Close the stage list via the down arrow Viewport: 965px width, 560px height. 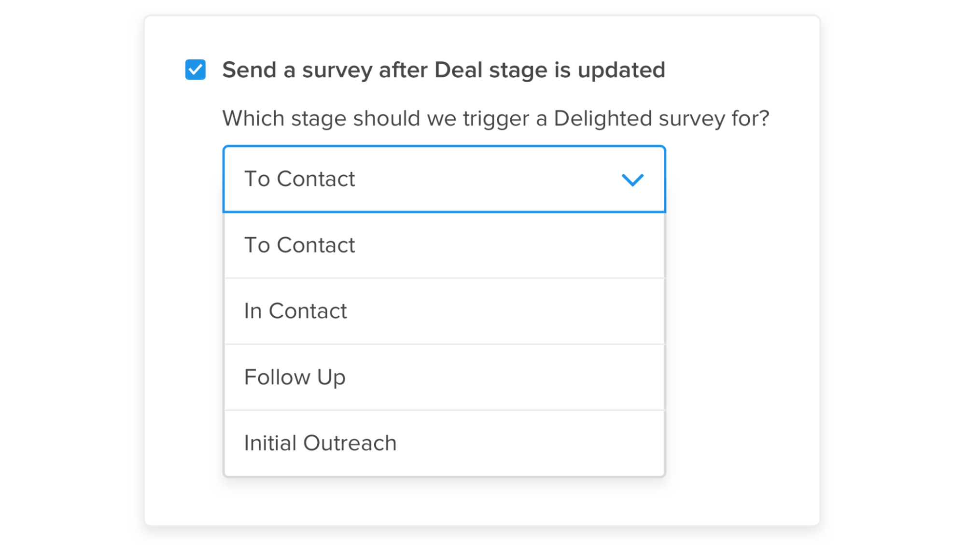(632, 180)
